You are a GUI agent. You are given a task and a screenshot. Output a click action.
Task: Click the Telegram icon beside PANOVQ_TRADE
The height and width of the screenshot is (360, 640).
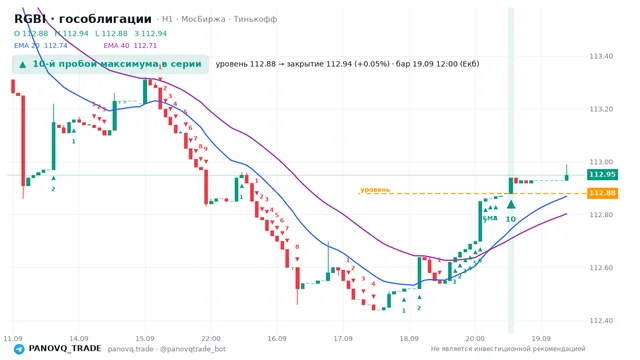click(19, 349)
